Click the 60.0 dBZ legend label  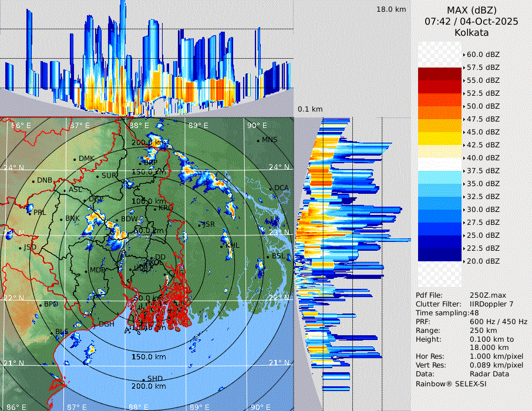pyautogui.click(x=483, y=55)
